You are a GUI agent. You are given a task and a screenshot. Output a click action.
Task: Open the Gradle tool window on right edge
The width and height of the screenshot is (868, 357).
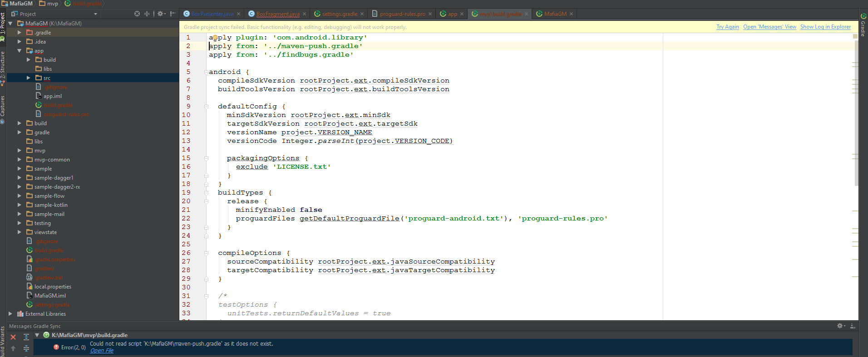click(x=863, y=25)
